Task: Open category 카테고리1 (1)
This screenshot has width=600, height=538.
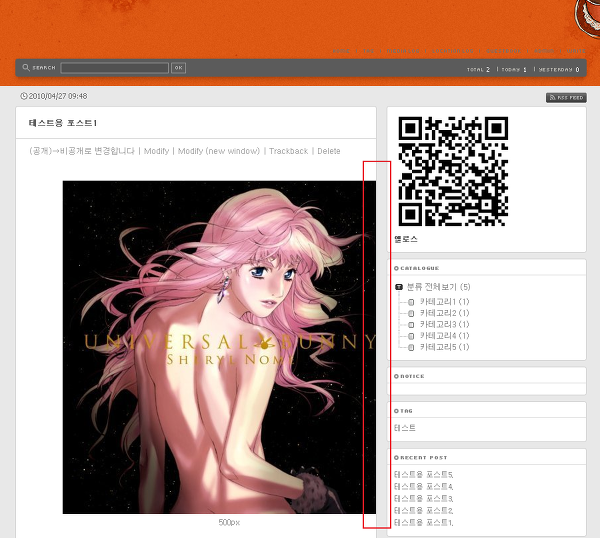Action: 444,302
